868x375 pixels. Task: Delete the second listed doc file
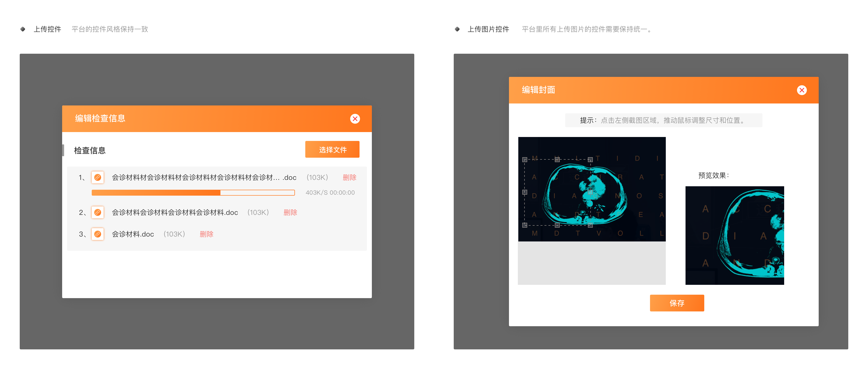(290, 212)
